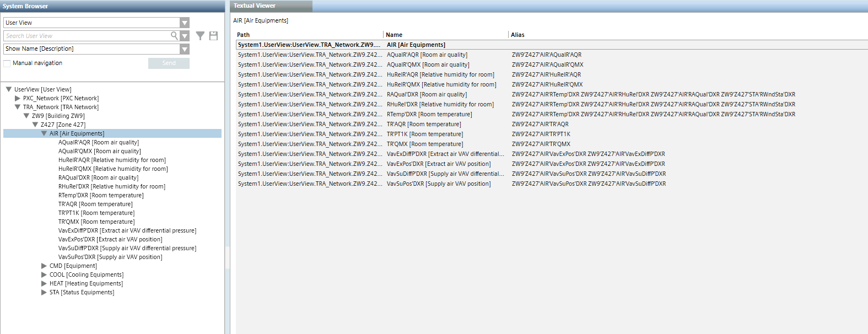Collapse the AIR [Air Equipments] node

(44, 133)
